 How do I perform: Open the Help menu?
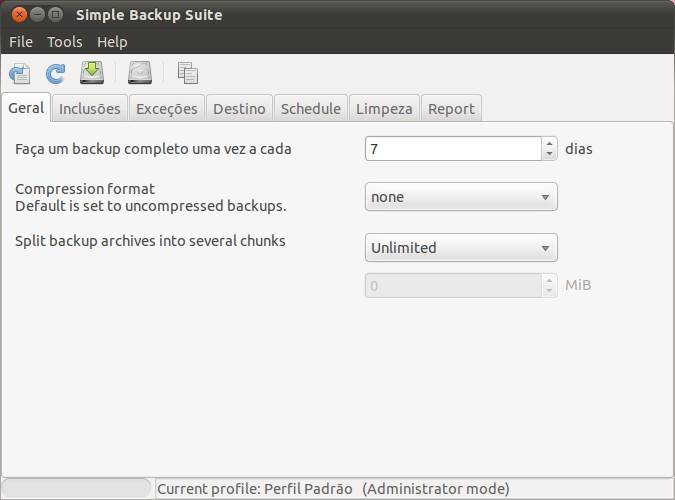coord(112,42)
